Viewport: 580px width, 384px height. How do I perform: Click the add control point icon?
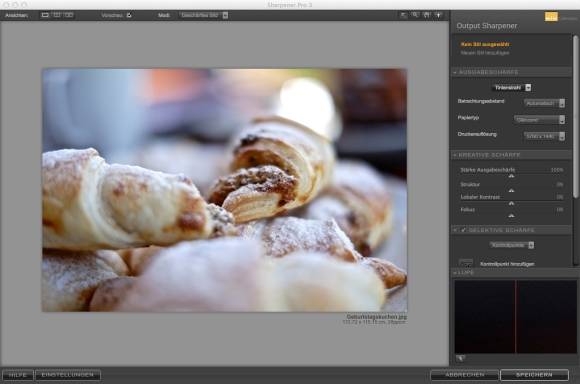(466, 263)
